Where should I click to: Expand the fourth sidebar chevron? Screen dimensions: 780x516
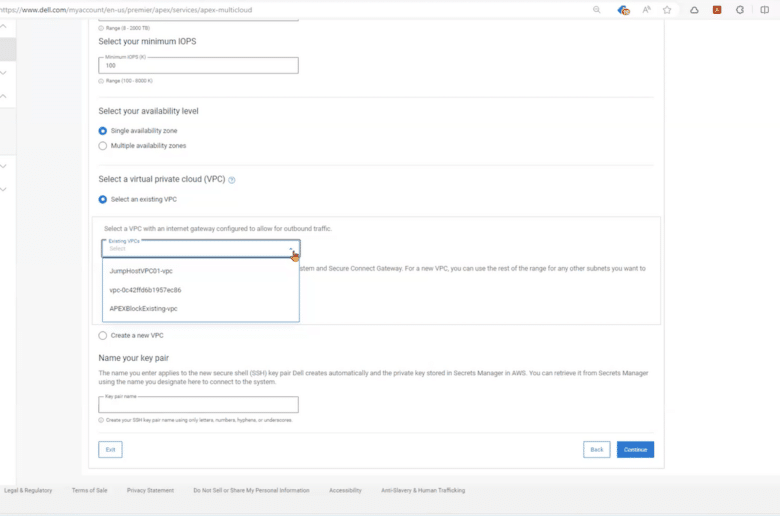(x=3, y=166)
